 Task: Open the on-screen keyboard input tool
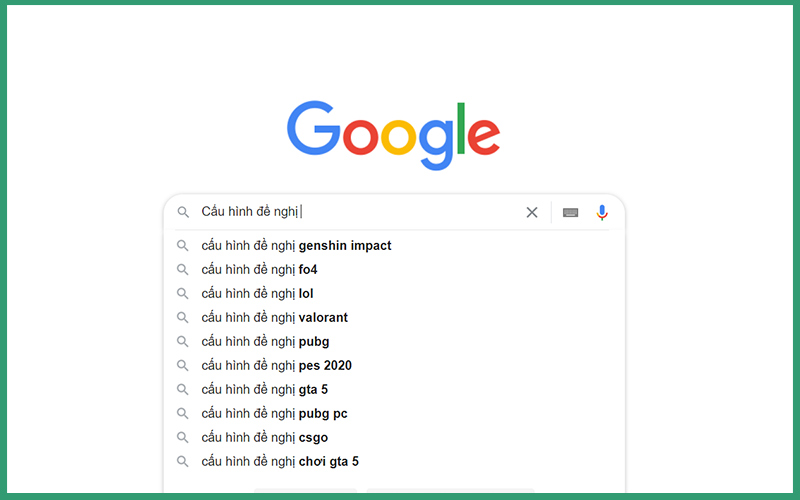[570, 212]
